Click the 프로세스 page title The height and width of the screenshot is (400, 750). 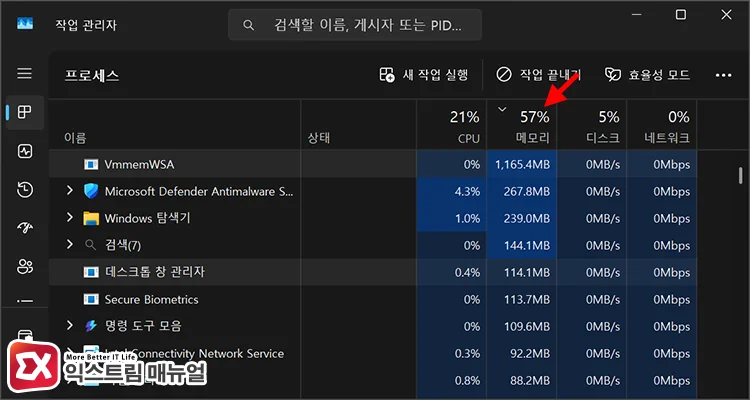92,76
